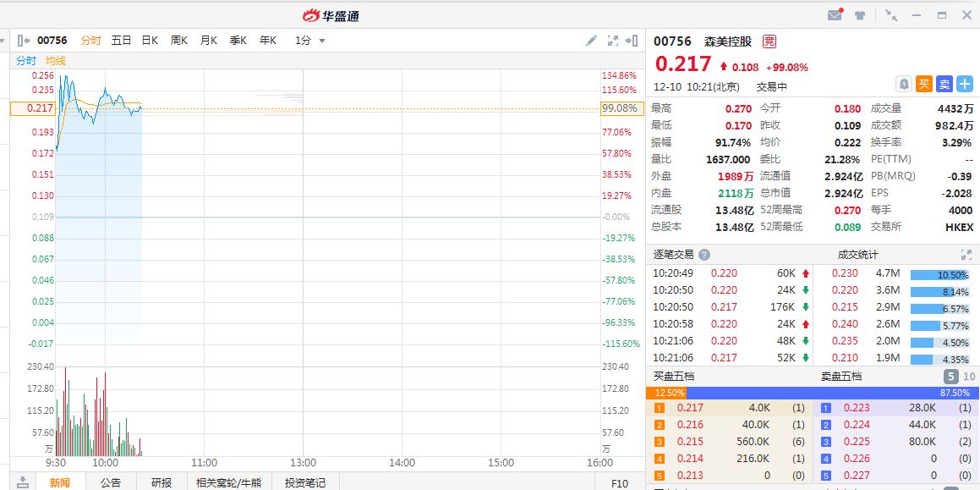Add stock to watchlist plus icon
Image resolution: width=980 pixels, height=490 pixels.
coord(965,84)
